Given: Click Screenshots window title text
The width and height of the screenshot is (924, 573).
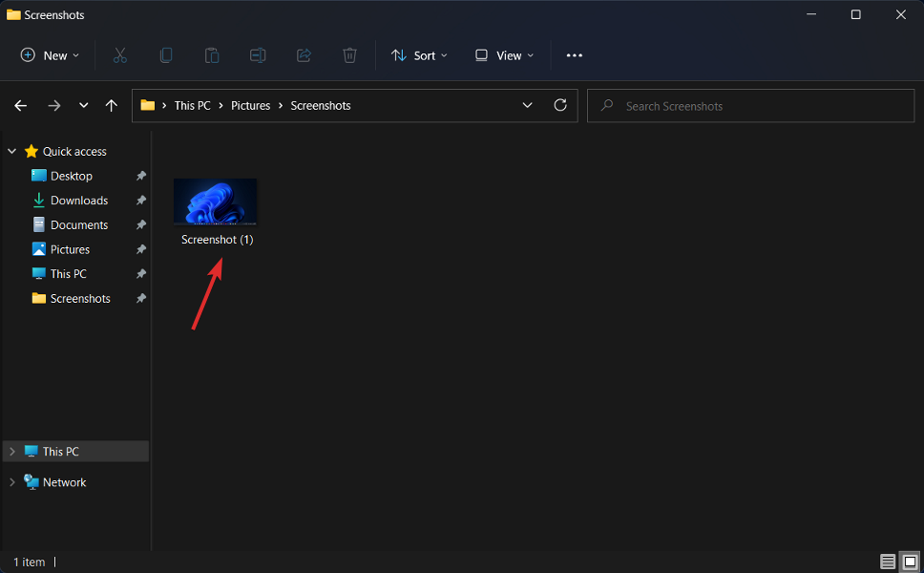Looking at the screenshot, I should coord(54,14).
